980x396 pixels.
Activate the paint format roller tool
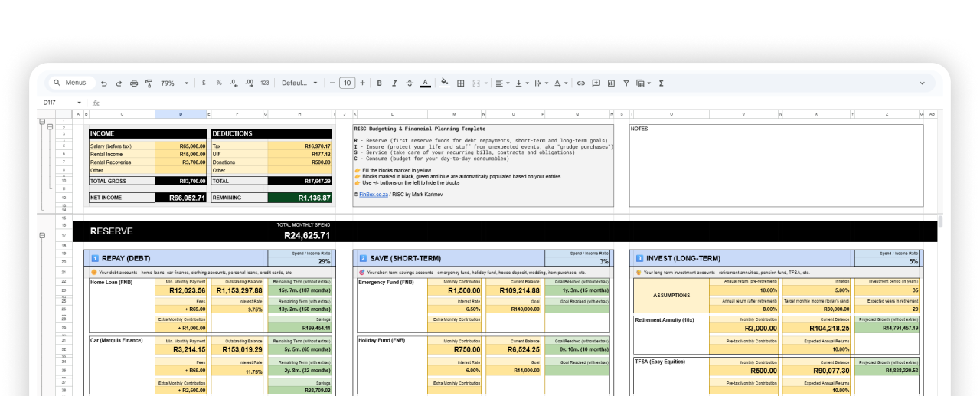pyautogui.click(x=149, y=83)
